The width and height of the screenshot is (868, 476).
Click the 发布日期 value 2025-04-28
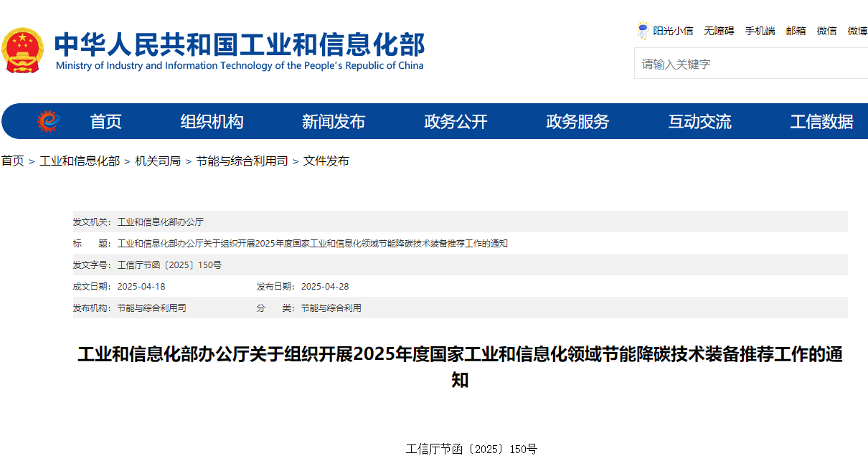coord(325,287)
